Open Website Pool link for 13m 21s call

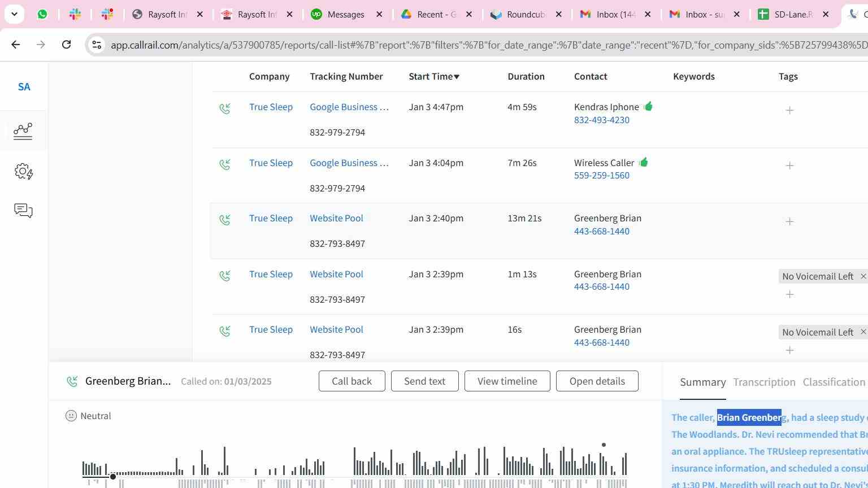[x=336, y=218]
